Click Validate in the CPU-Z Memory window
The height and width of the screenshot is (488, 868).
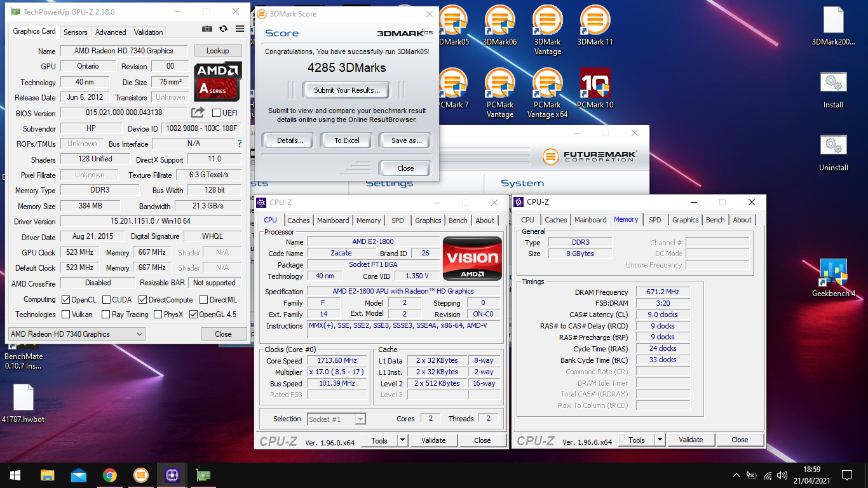click(691, 440)
